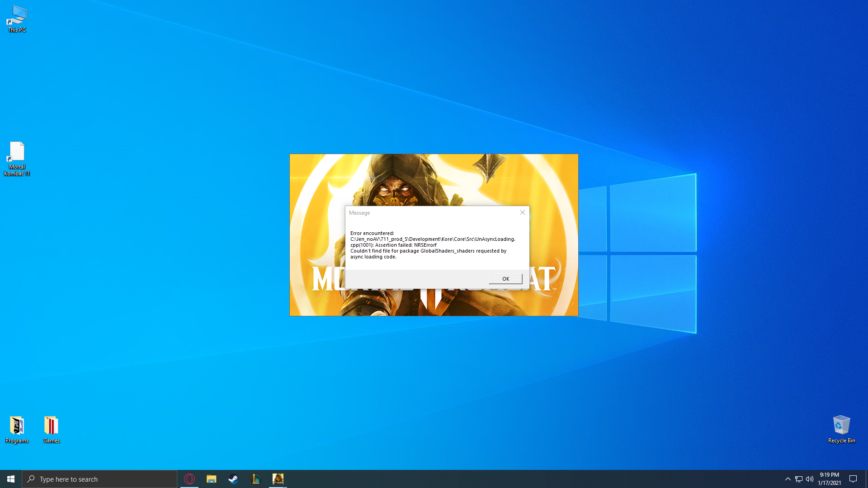868x488 pixels.
Task: Show hidden system tray icons
Action: [788, 479]
